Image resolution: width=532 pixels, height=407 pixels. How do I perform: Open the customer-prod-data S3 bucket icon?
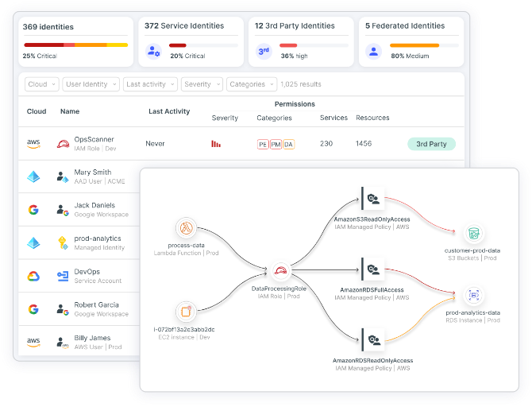pos(472,233)
